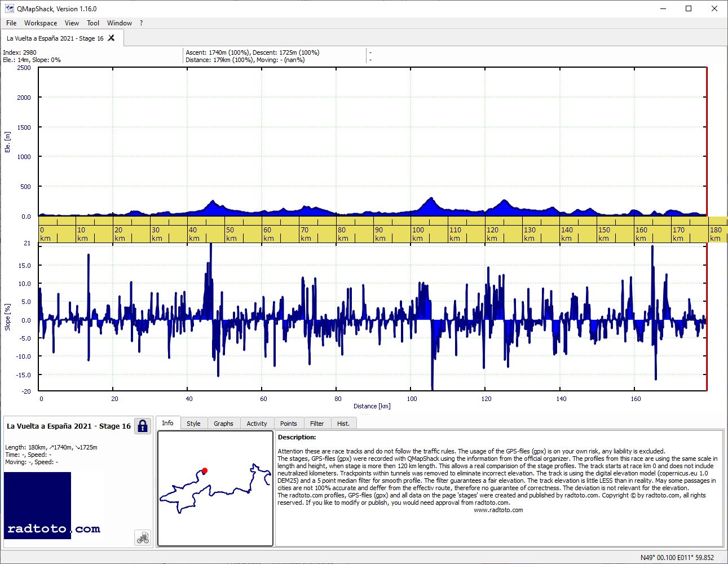The height and width of the screenshot is (564, 728).
Task: Click the bicycle activity icon
Action: 143,537
